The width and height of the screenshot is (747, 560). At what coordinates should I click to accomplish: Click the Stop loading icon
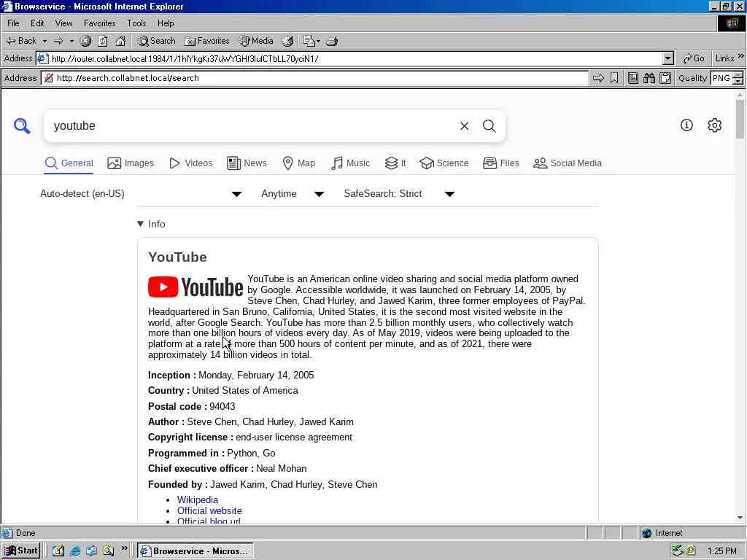coord(85,41)
